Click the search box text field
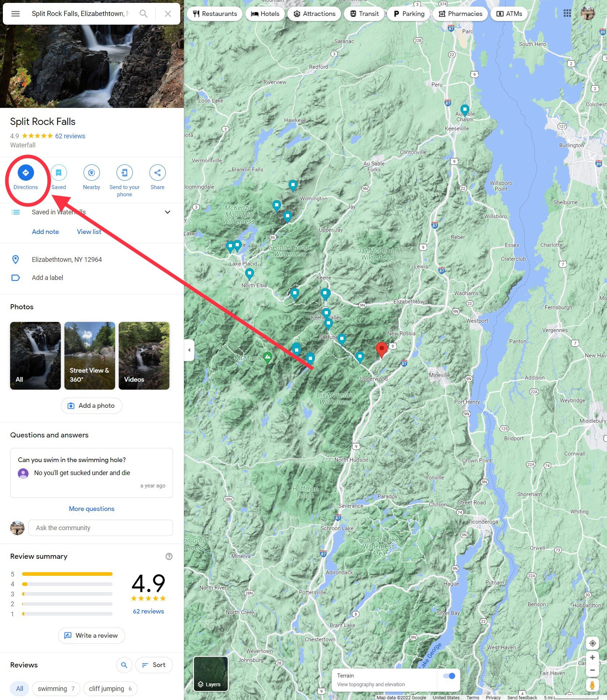Image resolution: width=607 pixels, height=700 pixels. [80, 14]
